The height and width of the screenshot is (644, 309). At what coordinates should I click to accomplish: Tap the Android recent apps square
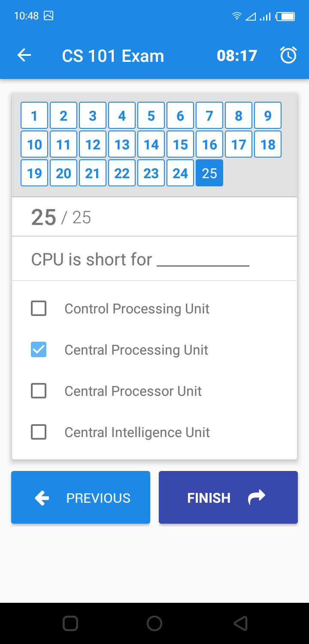(70, 623)
